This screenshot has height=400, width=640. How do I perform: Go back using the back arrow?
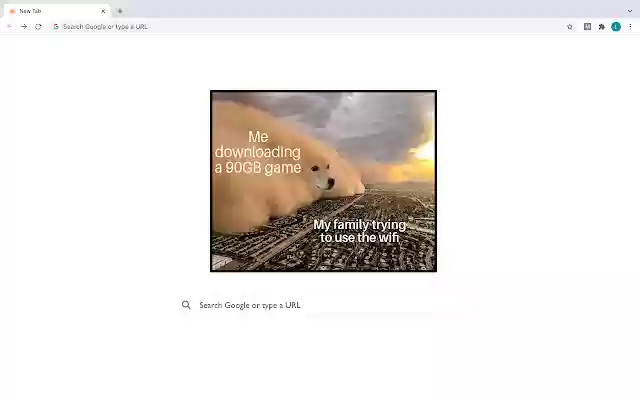9,27
